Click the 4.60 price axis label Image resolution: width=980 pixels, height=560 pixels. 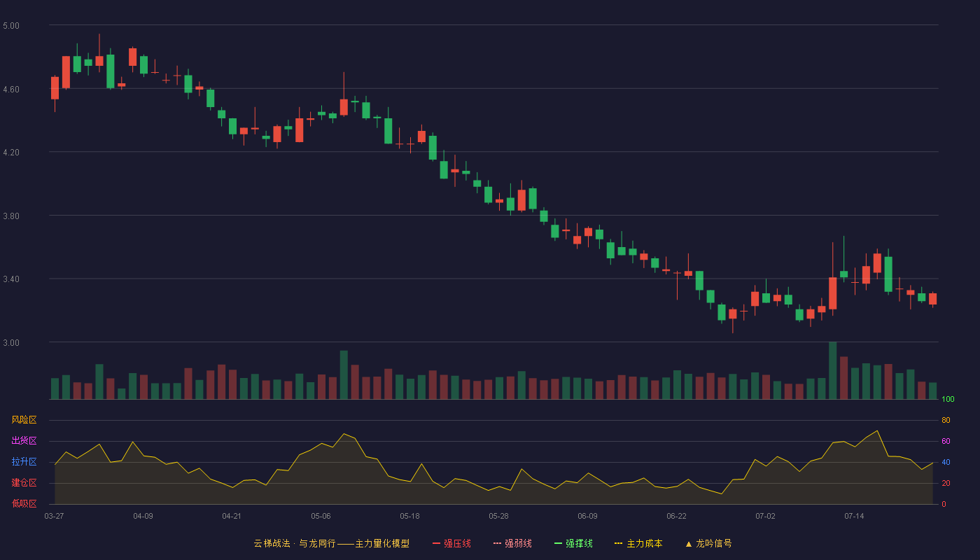coord(11,90)
